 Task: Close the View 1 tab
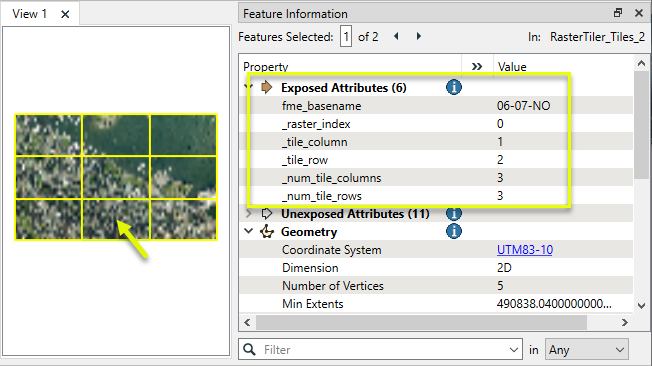[65, 14]
